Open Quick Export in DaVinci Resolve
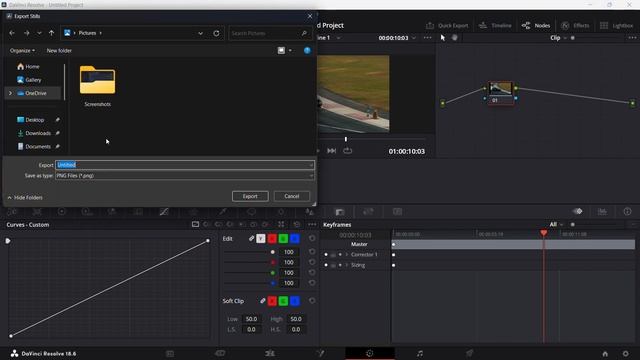The image size is (640, 360). tap(447, 25)
